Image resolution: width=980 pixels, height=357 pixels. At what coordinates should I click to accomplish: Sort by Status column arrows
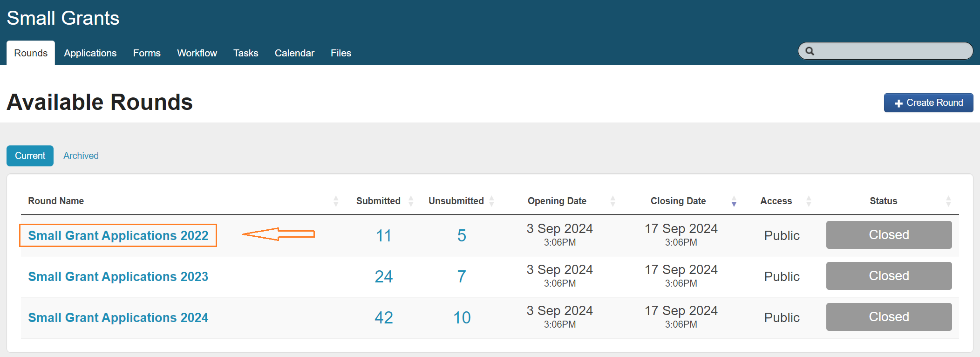tap(948, 201)
